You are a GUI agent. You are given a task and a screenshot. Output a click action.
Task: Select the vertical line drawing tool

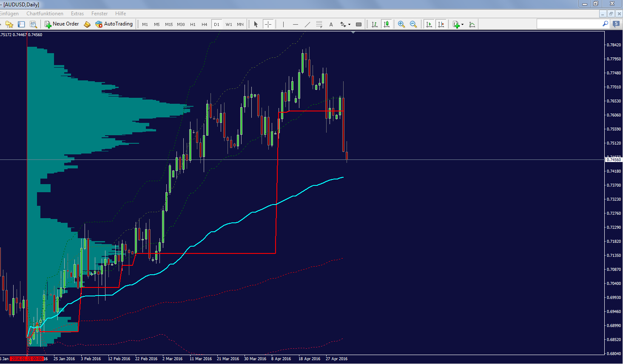click(x=283, y=24)
